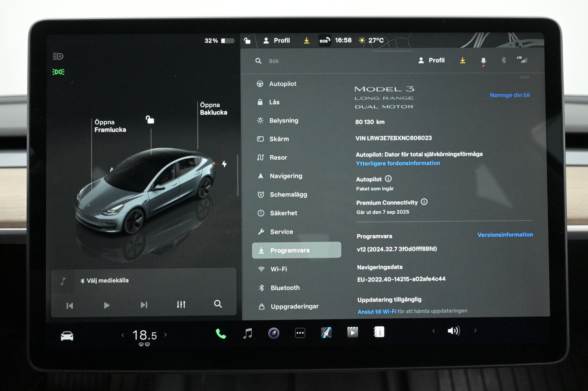
Task: Decrease volume with left arrow
Action: (x=433, y=331)
